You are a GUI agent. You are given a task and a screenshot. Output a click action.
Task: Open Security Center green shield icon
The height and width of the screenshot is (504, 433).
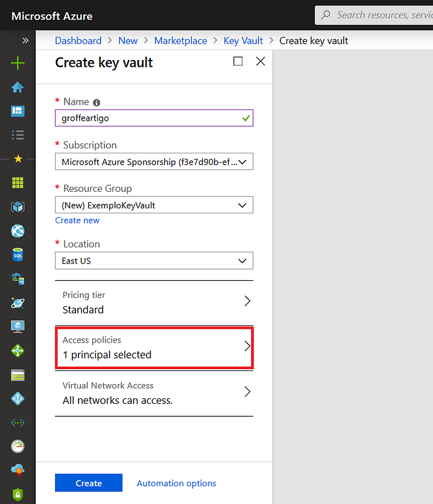point(18,494)
